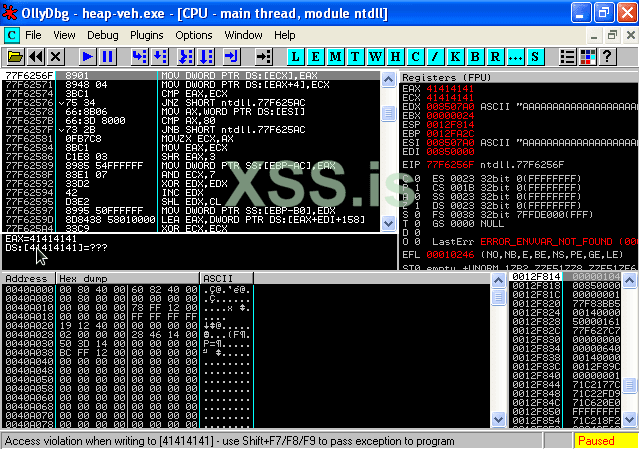Show References with R button
639x449 pixels.
point(495,57)
